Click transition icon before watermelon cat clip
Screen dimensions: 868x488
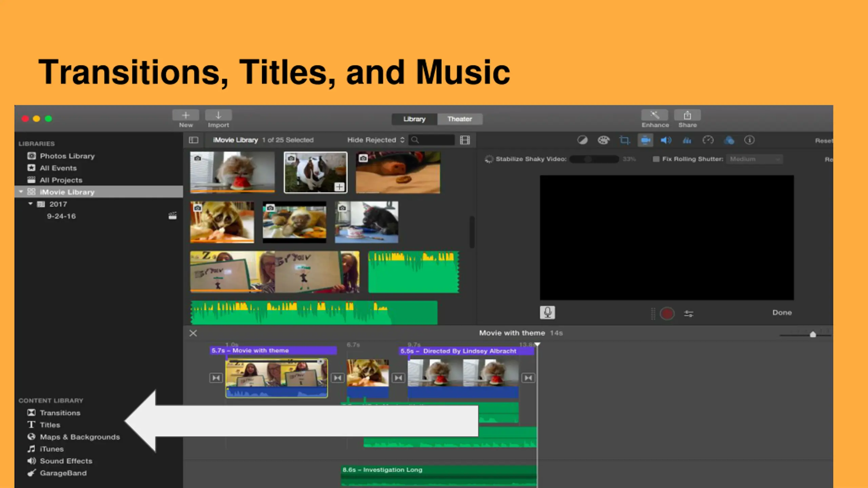(x=398, y=378)
